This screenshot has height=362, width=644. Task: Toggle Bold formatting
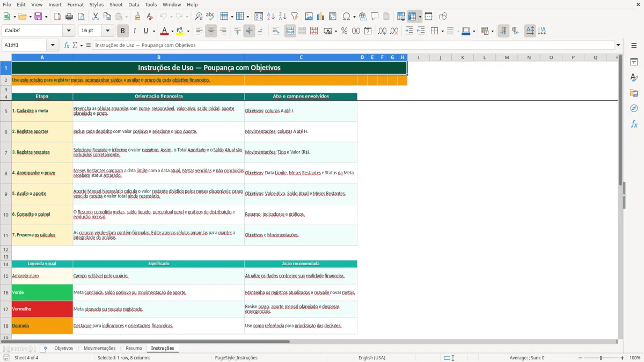coord(123,31)
